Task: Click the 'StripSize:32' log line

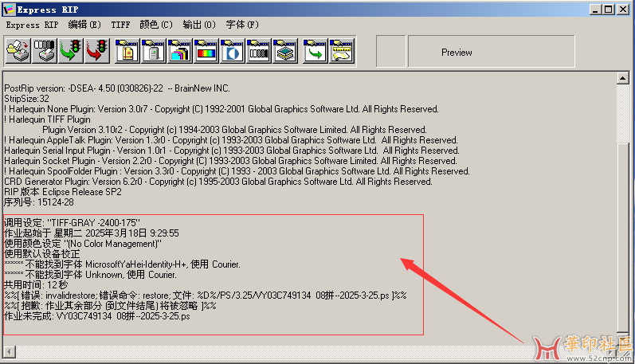Action: (x=26, y=99)
